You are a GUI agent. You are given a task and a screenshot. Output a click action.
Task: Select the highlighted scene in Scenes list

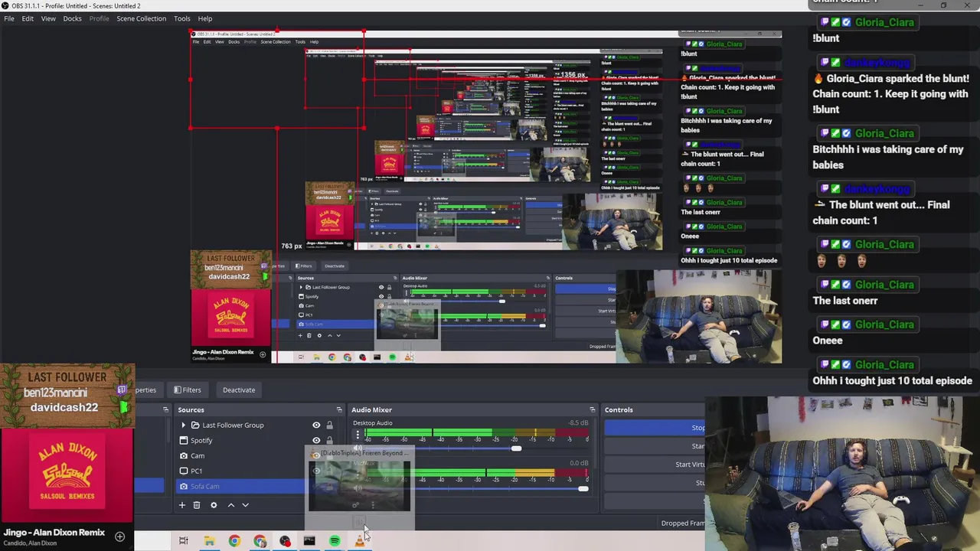tap(149, 486)
